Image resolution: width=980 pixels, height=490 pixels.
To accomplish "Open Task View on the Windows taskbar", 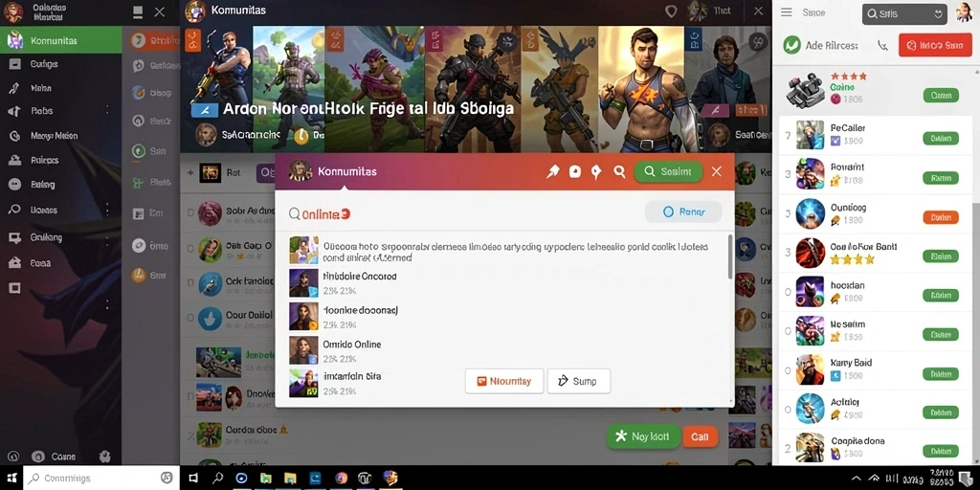I will click(193, 479).
